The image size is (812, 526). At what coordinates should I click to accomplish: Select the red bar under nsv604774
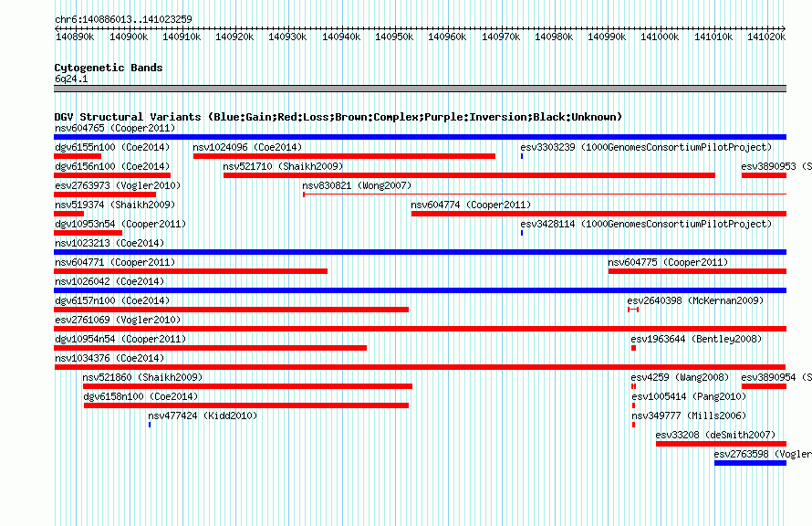(x=599, y=214)
